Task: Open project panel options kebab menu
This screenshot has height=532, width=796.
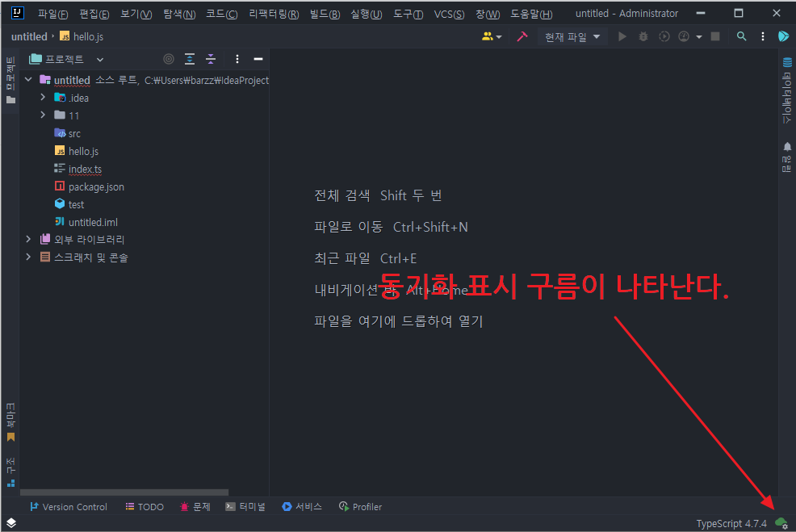Action: [237, 60]
